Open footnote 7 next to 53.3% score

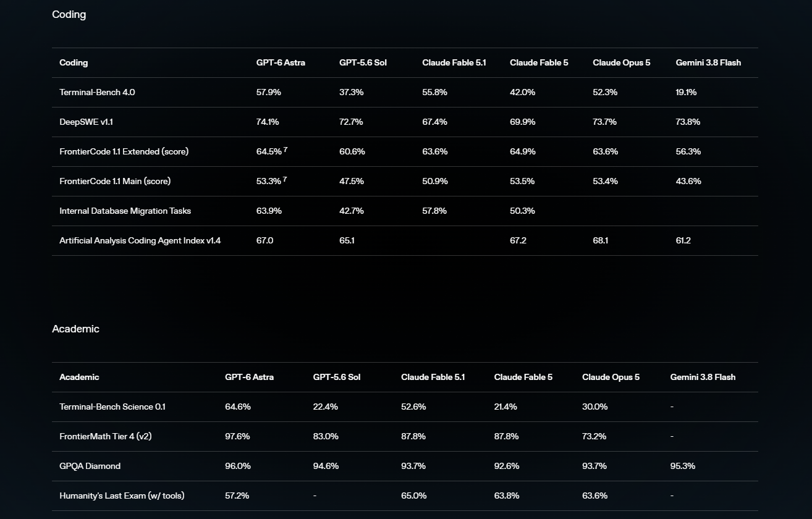(x=285, y=179)
